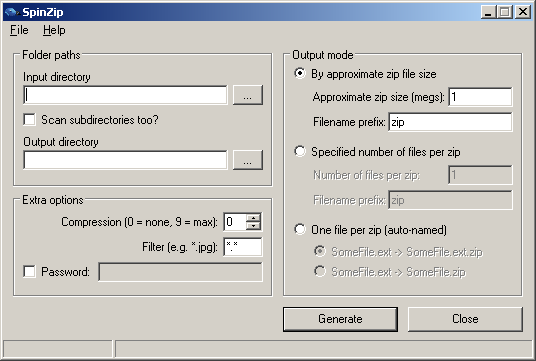The width and height of the screenshot is (536, 361).
Task: Click the Generate button
Action: (x=340, y=319)
